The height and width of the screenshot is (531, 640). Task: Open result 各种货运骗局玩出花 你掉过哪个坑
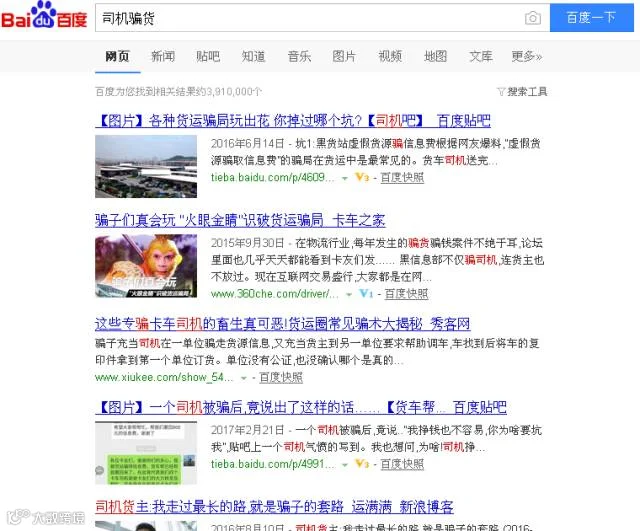pos(293,121)
